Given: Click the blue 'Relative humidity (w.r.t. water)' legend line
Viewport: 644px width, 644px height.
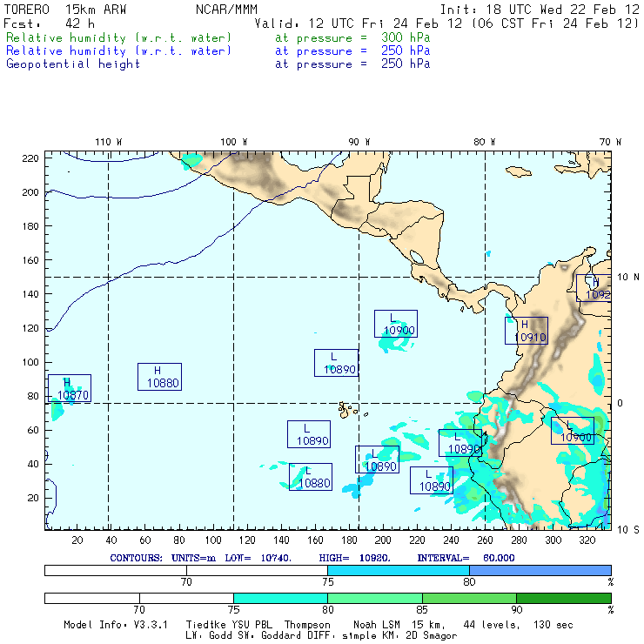Looking at the screenshot, I should 118,51.
